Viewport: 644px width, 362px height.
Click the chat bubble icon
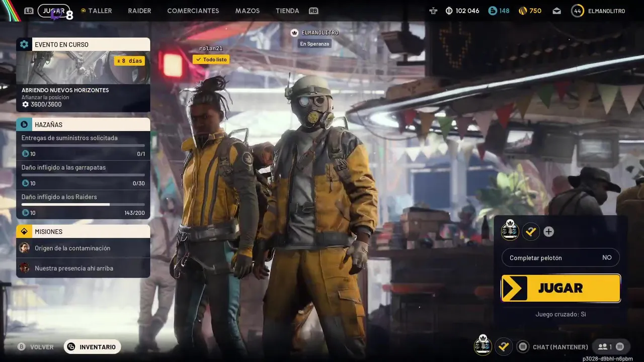[x=523, y=347]
